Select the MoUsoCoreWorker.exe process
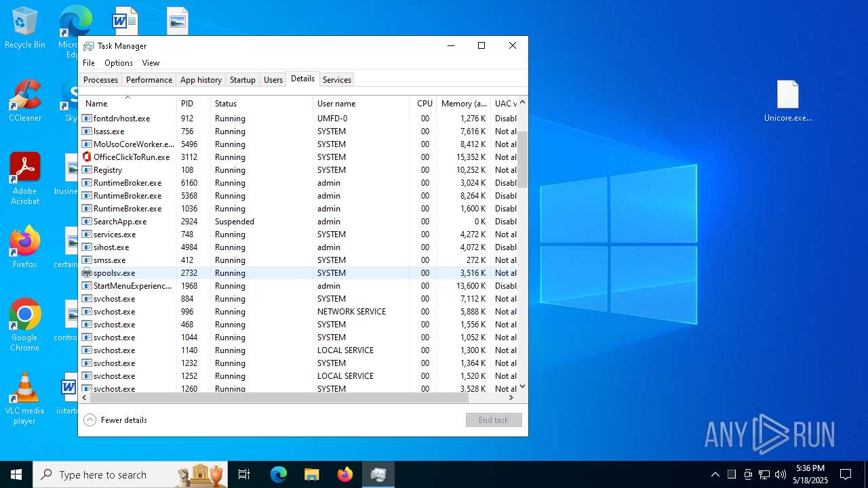This screenshot has width=868, height=488. click(x=298, y=144)
